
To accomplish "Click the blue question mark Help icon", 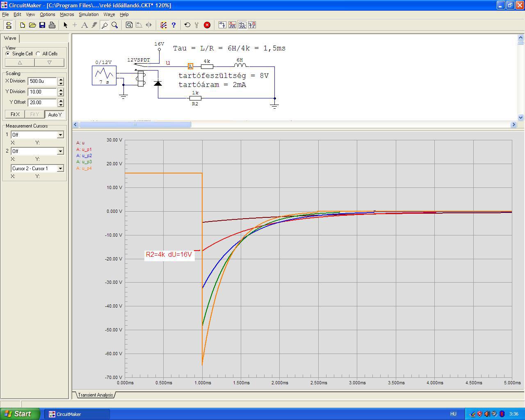I will click(x=173, y=25).
